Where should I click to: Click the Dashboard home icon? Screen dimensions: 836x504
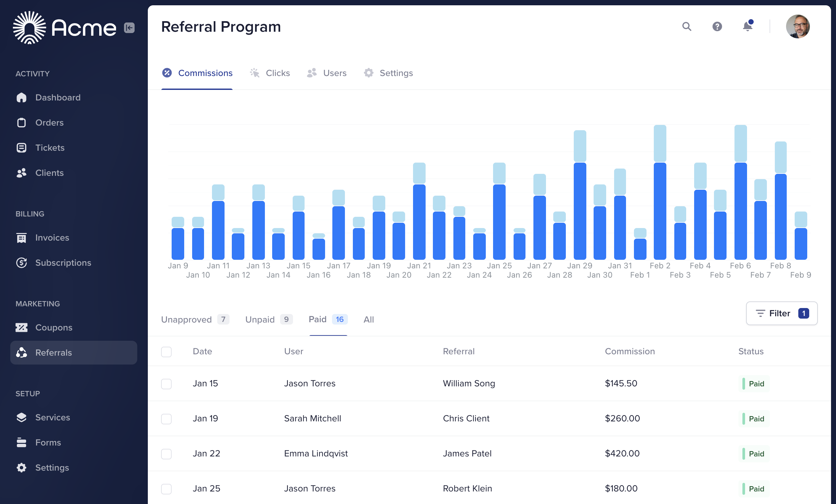coord(21,98)
